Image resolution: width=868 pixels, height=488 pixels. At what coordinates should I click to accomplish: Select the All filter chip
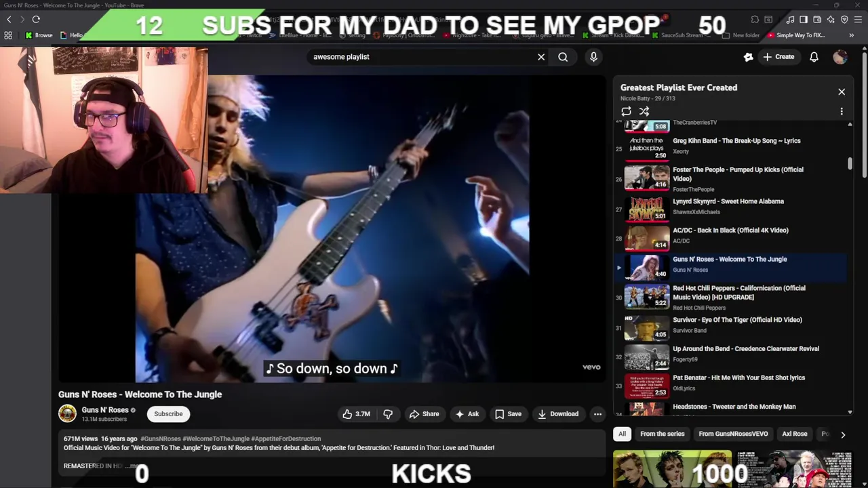pos(622,434)
